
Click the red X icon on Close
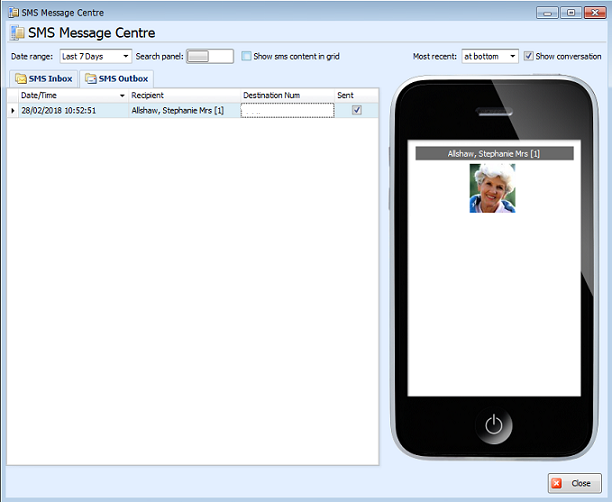[x=557, y=482]
